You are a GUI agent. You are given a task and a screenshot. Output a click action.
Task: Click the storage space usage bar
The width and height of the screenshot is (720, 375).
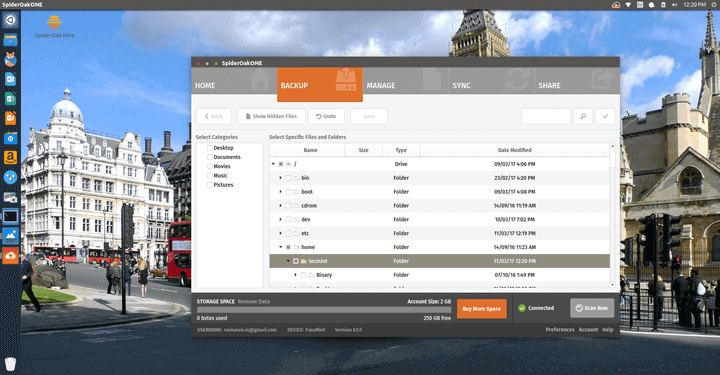324,310
